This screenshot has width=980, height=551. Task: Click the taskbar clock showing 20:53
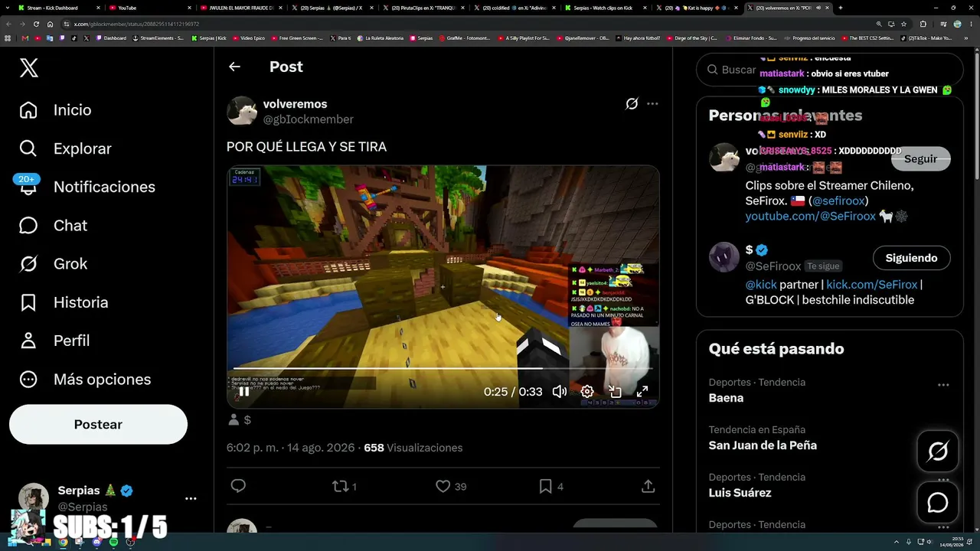click(951, 543)
